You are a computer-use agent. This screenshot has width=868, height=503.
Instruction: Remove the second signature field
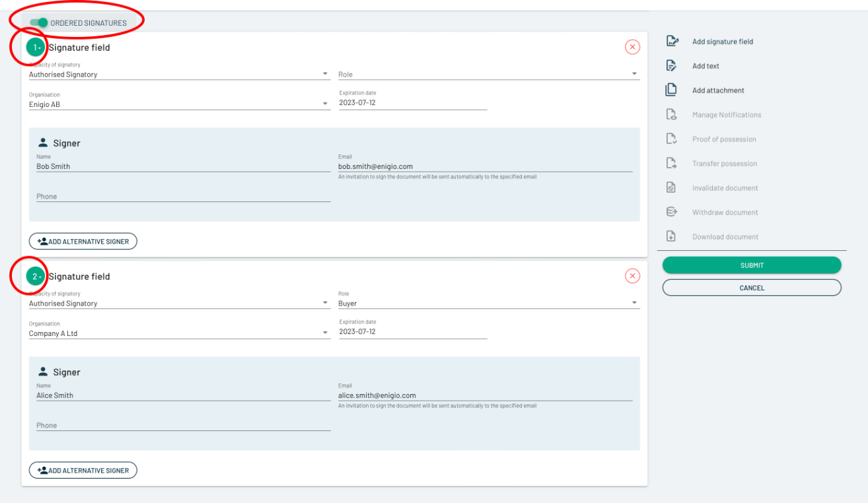632,276
